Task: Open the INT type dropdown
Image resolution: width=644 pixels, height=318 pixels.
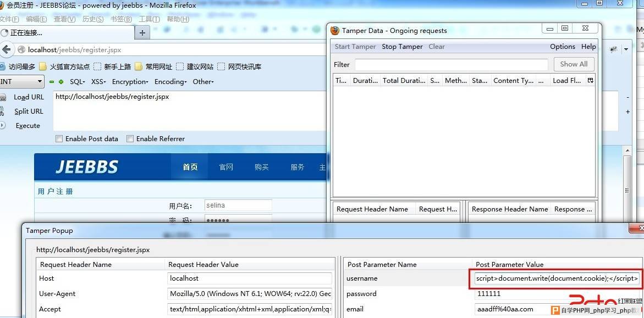Action: coord(21,82)
